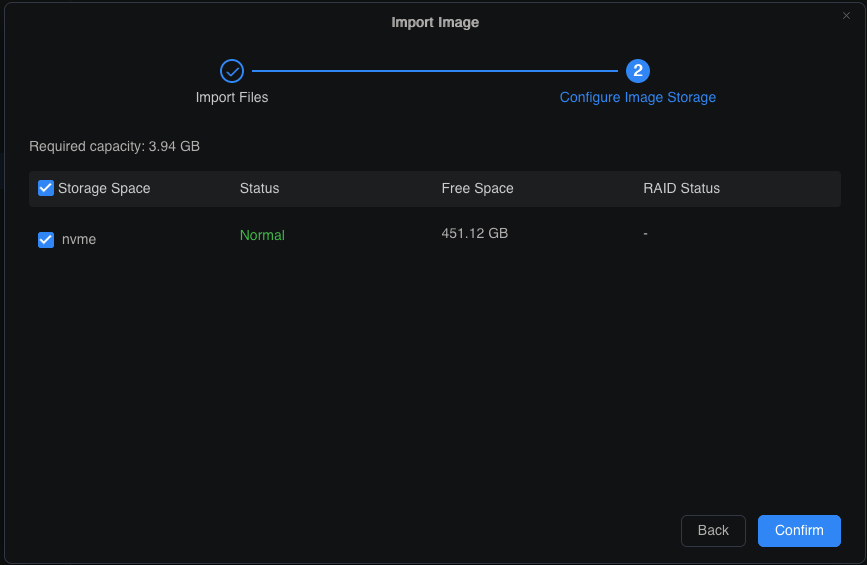Click the completed Import Files step icon
Screen dimensions: 867x565
(x=232, y=71)
